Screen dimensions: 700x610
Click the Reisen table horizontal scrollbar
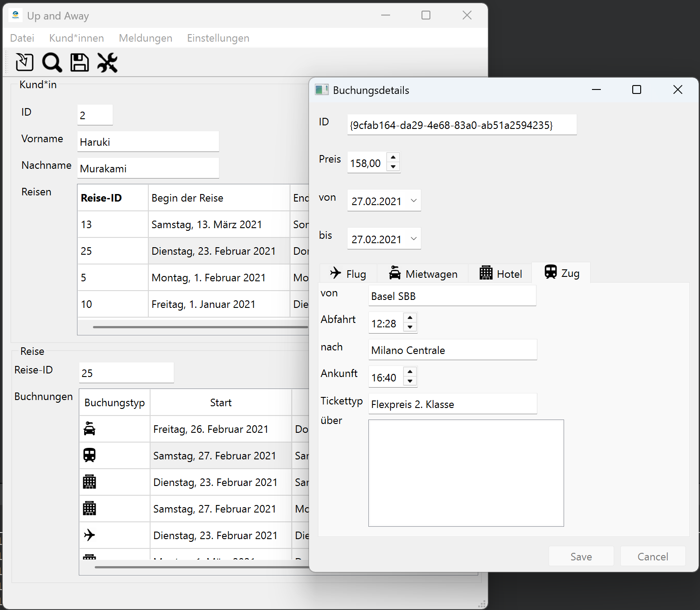tap(201, 327)
